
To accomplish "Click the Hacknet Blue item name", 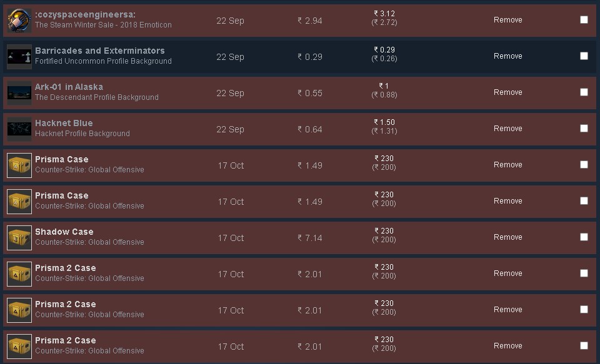I will (64, 123).
